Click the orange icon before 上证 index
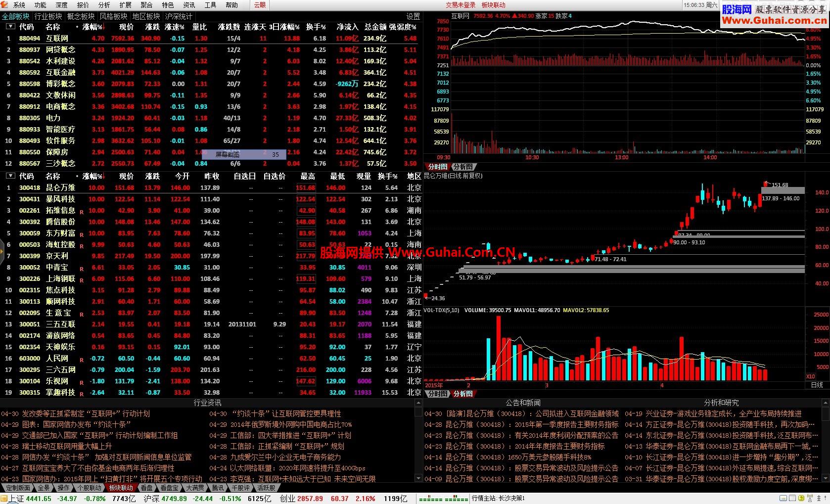The width and height of the screenshot is (830, 504). [4, 499]
